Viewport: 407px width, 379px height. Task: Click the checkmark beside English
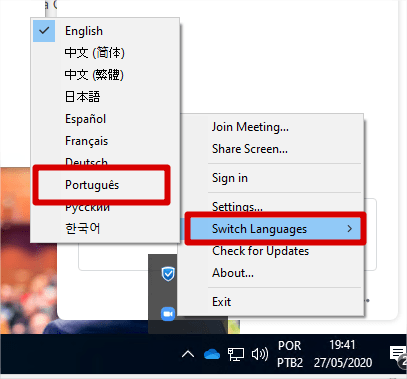44,31
